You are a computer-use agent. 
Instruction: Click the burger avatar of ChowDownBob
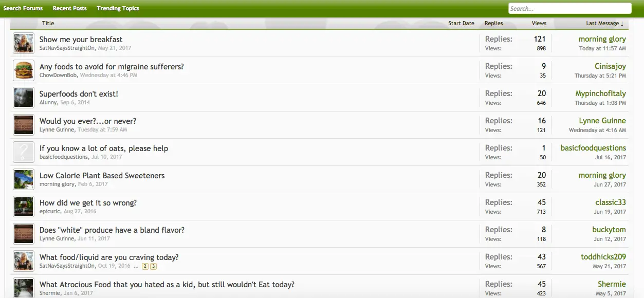[24, 70]
